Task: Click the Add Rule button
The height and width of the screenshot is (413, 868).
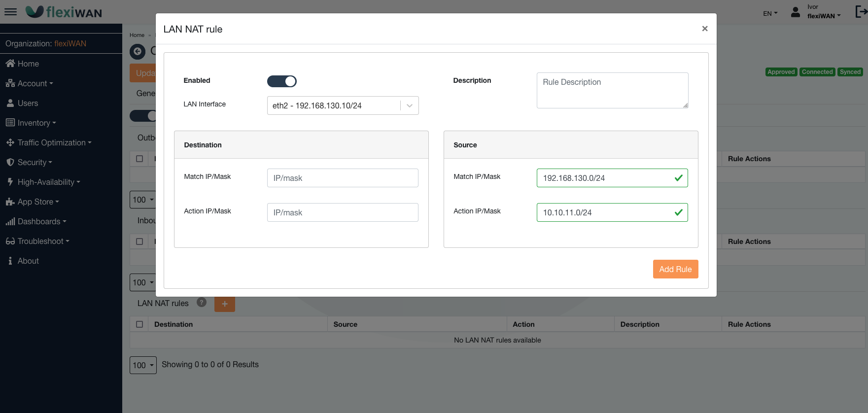Action: [675, 269]
